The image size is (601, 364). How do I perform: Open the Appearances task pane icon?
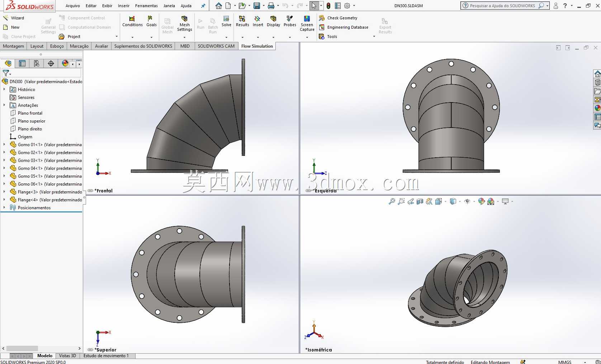point(597,108)
